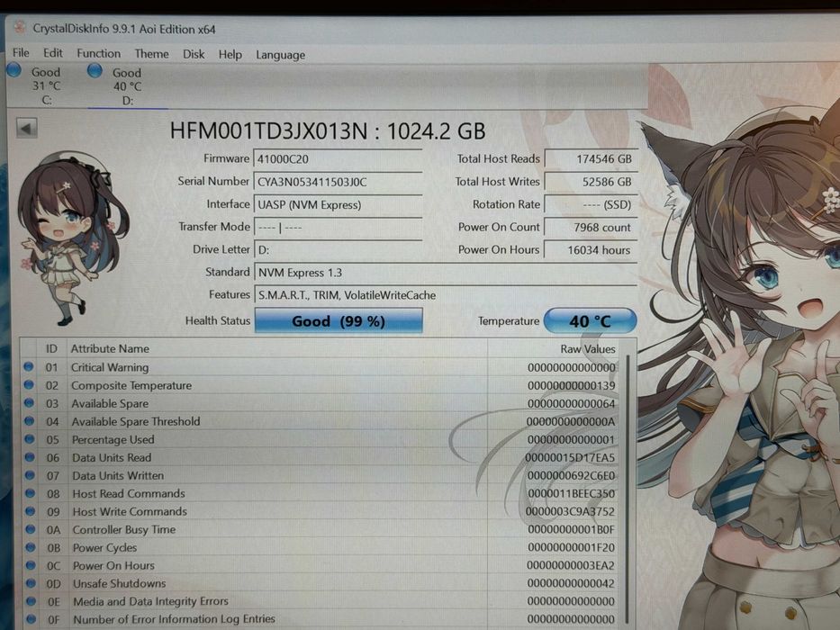Select the Critical Warning attribute name
840x630 pixels.
coord(110,367)
